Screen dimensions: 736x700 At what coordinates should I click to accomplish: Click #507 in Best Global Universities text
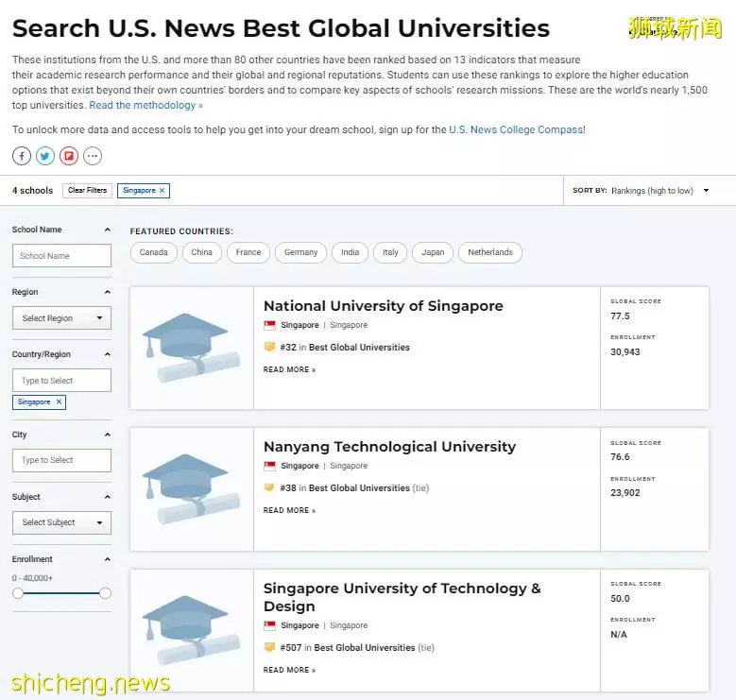(348, 647)
